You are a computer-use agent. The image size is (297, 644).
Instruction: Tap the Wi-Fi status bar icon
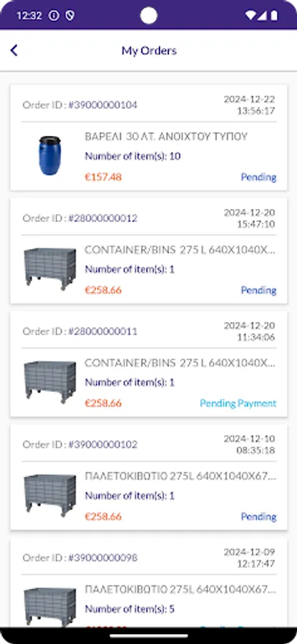click(x=250, y=16)
